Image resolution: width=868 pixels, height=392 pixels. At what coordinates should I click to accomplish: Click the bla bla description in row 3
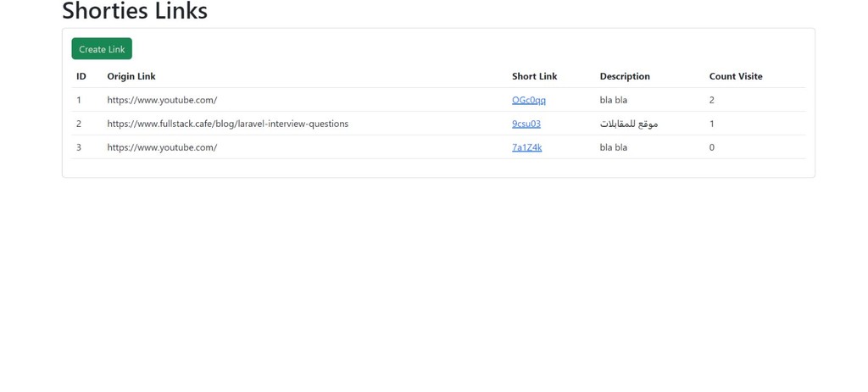point(614,147)
